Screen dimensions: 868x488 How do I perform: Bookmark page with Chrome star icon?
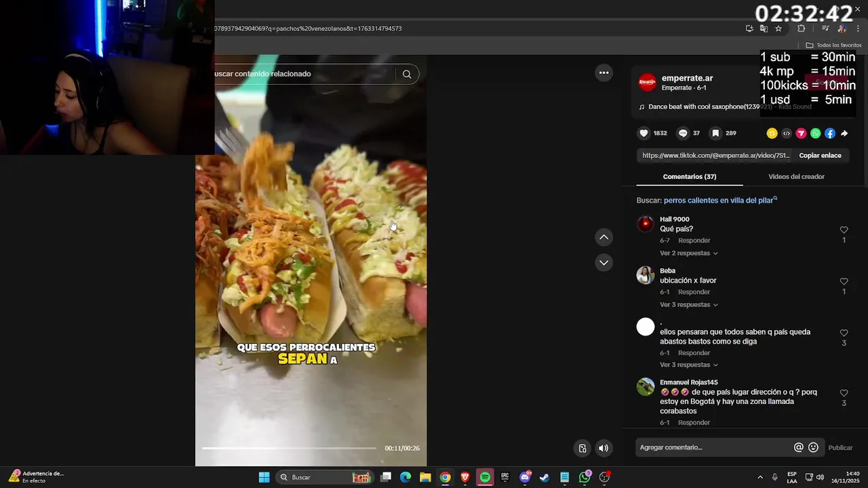pos(778,28)
